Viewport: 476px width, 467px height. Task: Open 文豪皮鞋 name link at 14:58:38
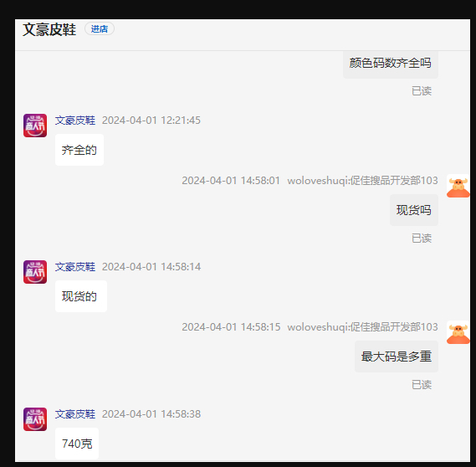click(x=75, y=414)
